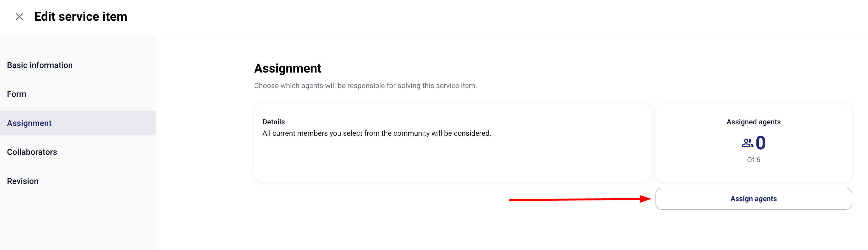Viewport: 868px width, 250px height.
Task: Click the Edit service item title
Action: click(80, 17)
